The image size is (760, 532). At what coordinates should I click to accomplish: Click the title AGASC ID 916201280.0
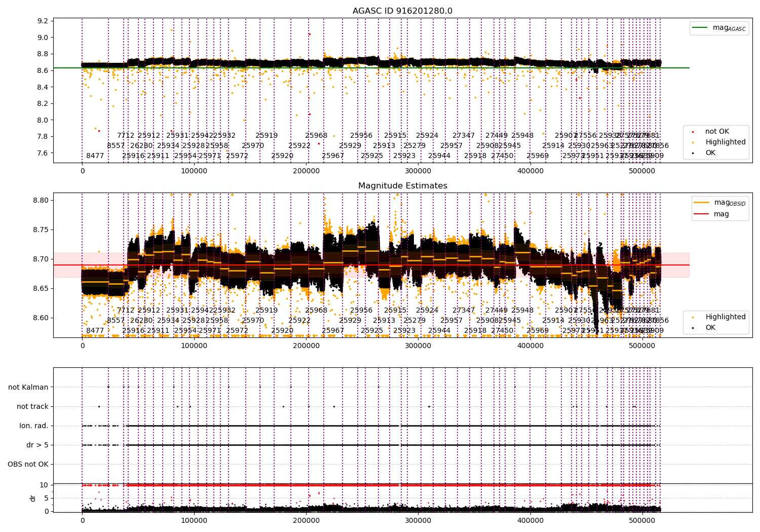pos(403,11)
